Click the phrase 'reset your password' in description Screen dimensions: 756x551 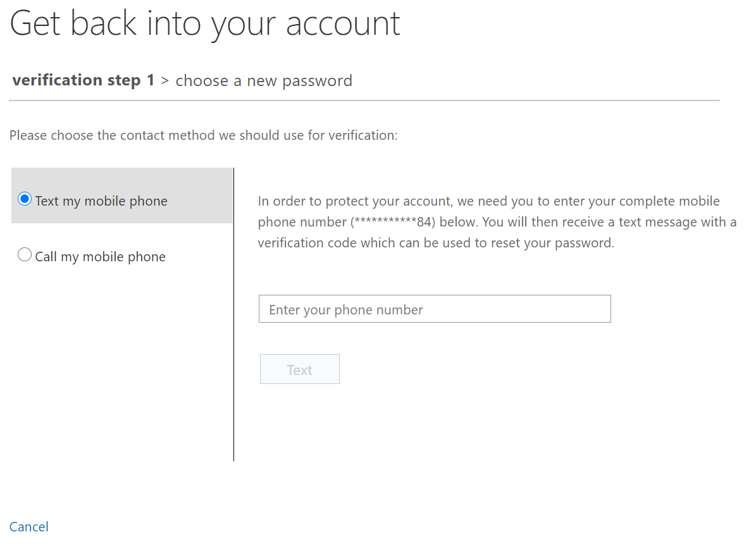coord(552,243)
